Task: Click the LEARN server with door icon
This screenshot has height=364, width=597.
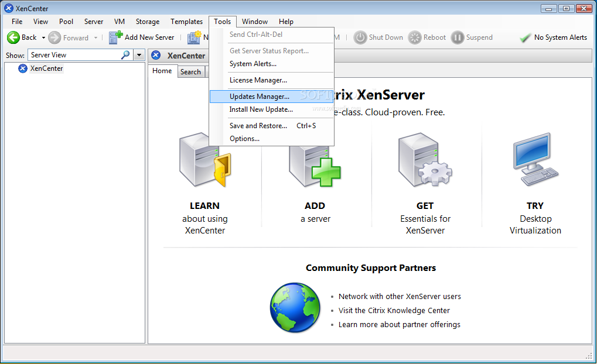Action: click(205, 160)
